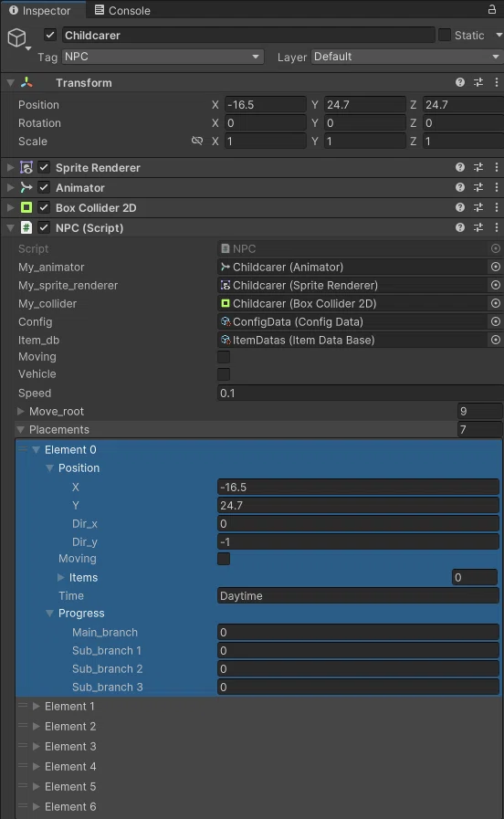Image resolution: width=504 pixels, height=819 pixels.
Task: Collapse the NPC (Script) component
Action: pos(10,227)
